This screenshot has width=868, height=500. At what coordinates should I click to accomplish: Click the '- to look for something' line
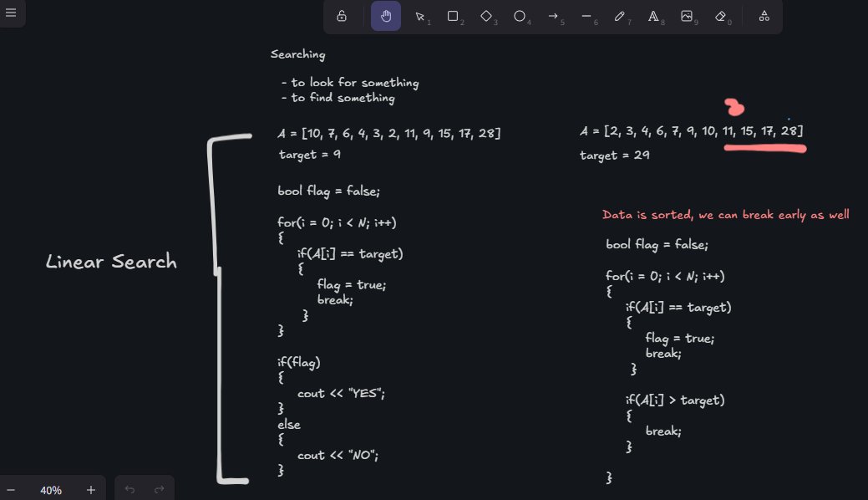350,83
